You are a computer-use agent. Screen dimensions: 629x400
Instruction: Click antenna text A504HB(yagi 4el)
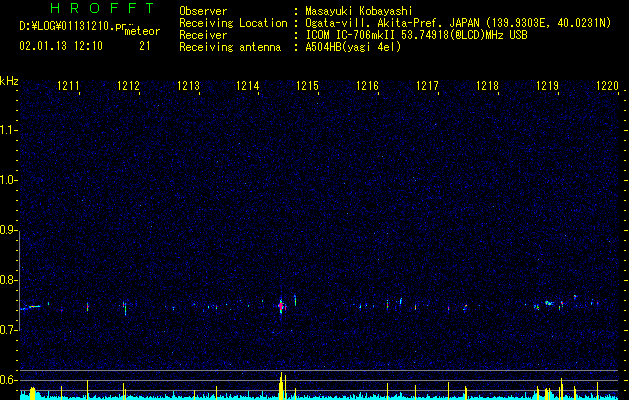point(353,47)
